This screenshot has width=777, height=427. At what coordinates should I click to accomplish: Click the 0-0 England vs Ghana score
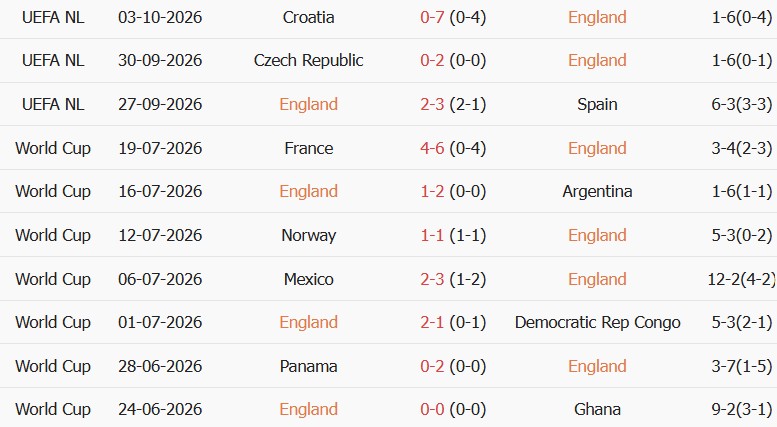(432, 409)
